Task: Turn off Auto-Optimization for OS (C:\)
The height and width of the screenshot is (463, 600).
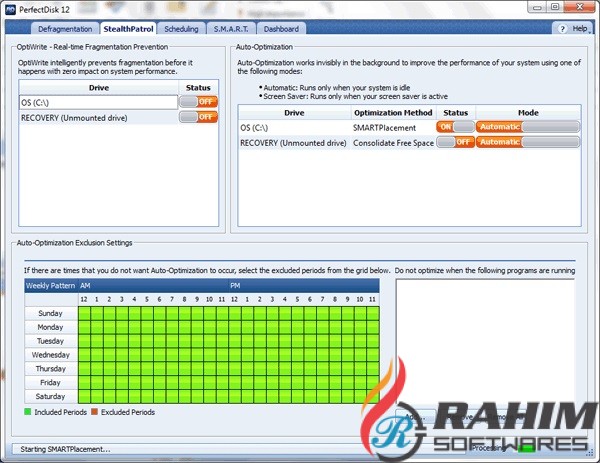Action: pyautogui.click(x=455, y=127)
